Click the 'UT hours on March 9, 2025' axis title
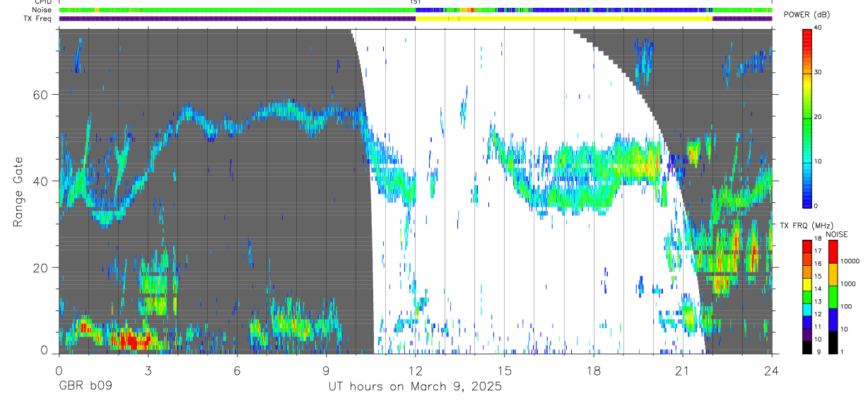The width and height of the screenshot is (868, 401). tap(415, 387)
